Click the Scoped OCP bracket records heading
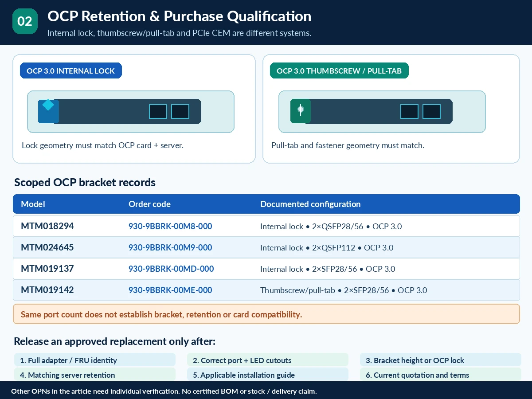532x399 pixels. point(85,182)
